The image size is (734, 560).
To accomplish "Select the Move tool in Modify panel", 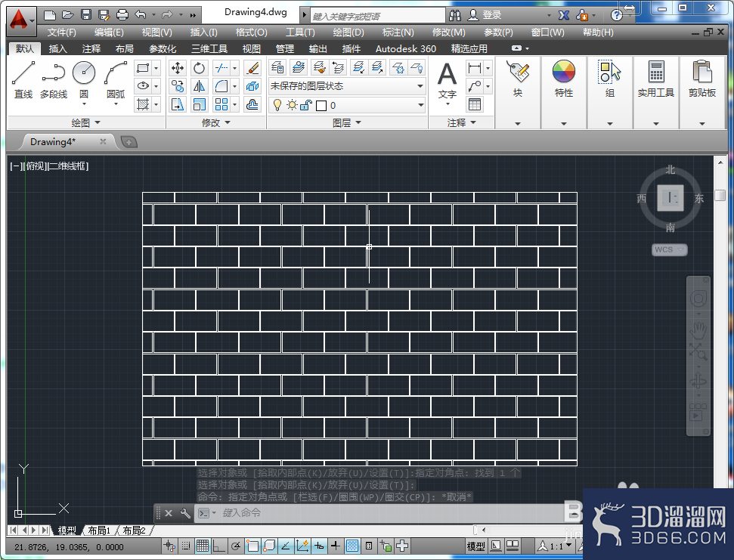I will coord(178,68).
